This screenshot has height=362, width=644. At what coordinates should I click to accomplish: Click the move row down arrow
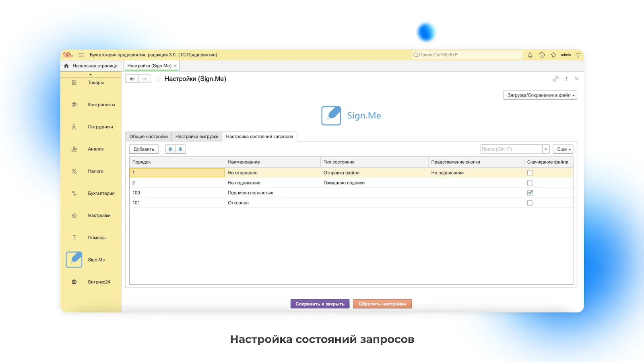click(x=181, y=149)
